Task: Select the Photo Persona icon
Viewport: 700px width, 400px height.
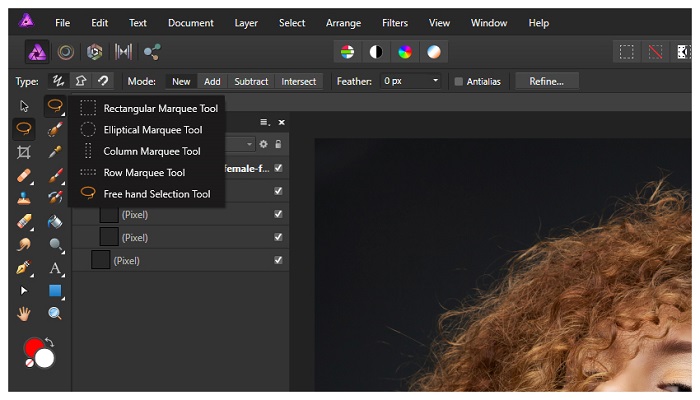Action: 37,52
